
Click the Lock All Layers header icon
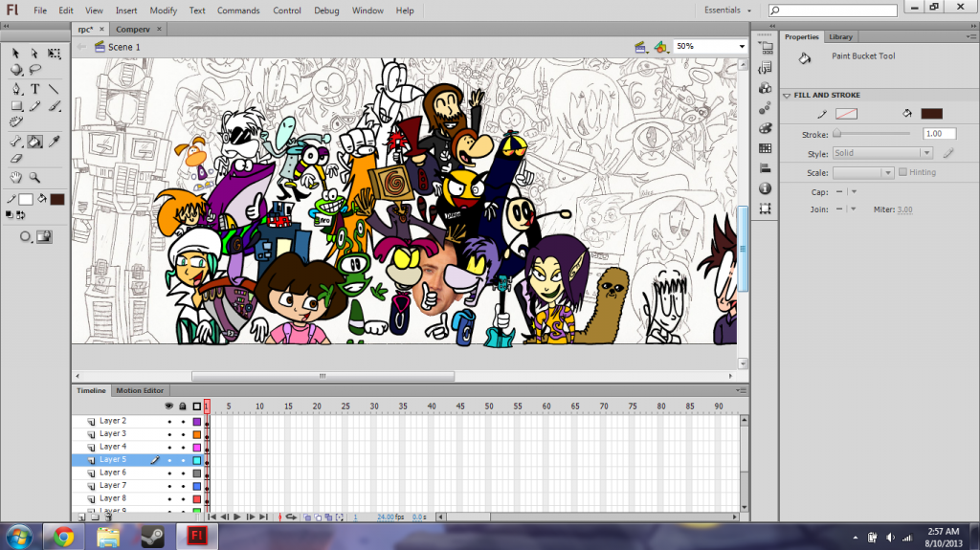183,407
